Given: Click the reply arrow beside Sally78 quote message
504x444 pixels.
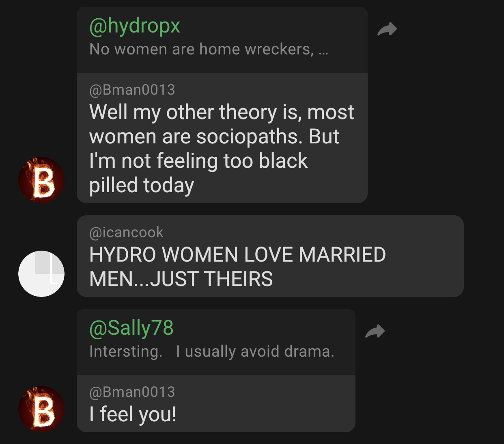Looking at the screenshot, I should click(375, 331).
